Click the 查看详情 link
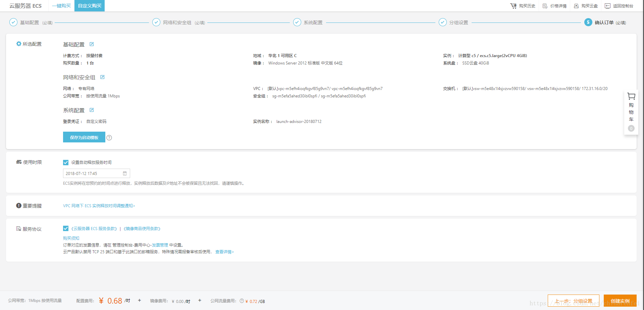Viewport: 644px width, 310px height. 224,252
